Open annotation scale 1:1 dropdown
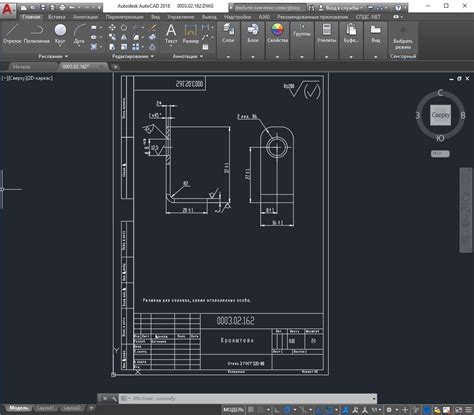 pyautogui.click(x=377, y=410)
